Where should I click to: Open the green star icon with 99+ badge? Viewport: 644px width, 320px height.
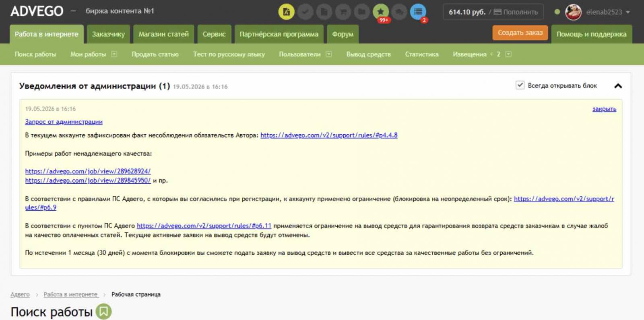pyautogui.click(x=381, y=12)
